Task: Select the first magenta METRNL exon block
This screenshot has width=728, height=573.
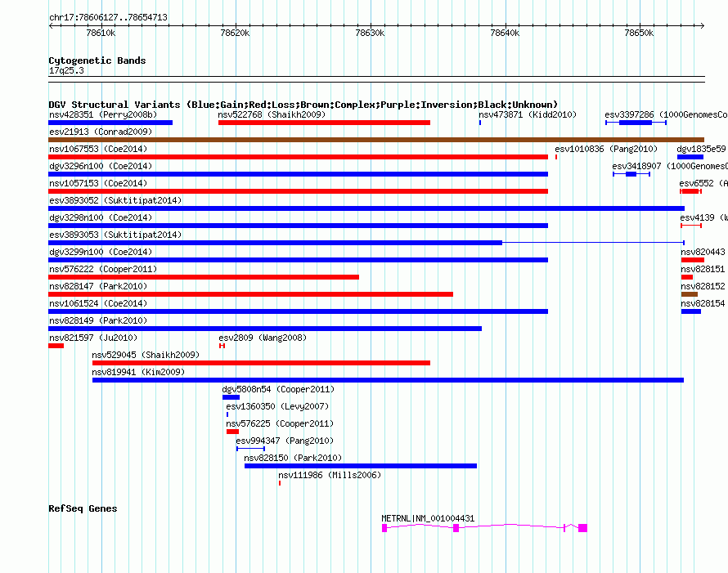Action: 384,528
